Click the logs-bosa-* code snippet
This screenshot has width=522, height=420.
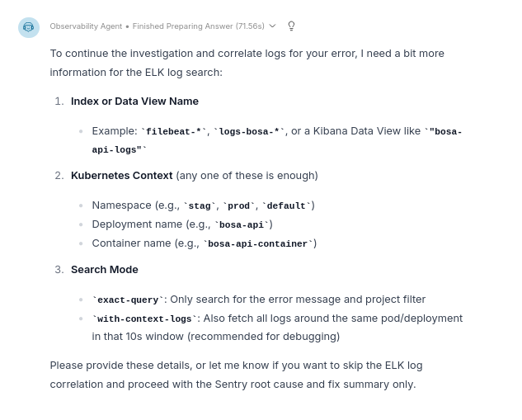coord(248,131)
